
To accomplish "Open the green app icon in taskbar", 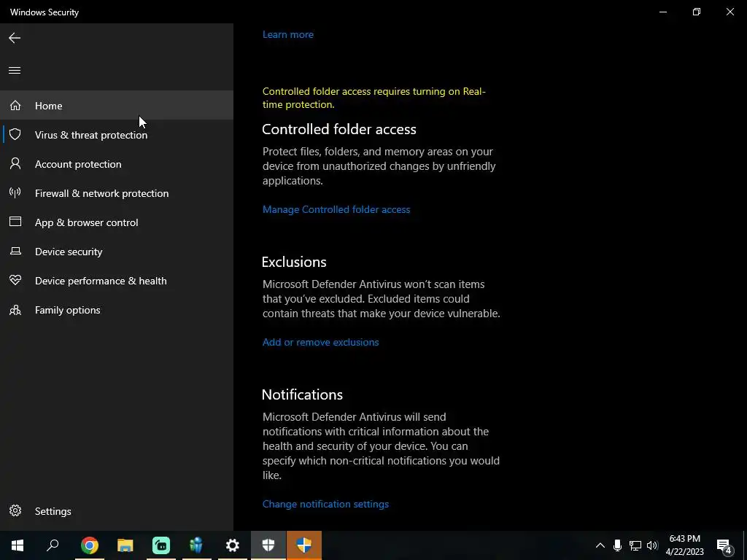I will coord(161,545).
